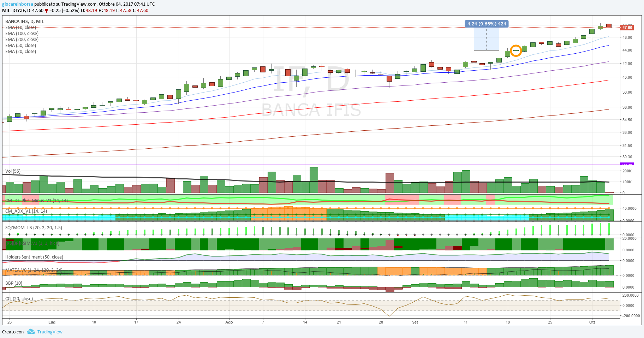Click the 200.0000 CCI axis label

pyautogui.click(x=630, y=295)
